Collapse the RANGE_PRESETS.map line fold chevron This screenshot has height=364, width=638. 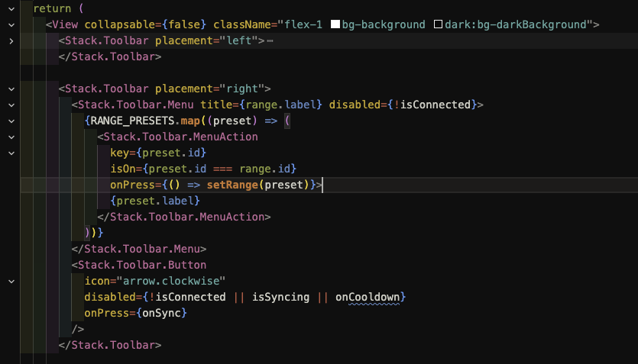(x=11, y=121)
